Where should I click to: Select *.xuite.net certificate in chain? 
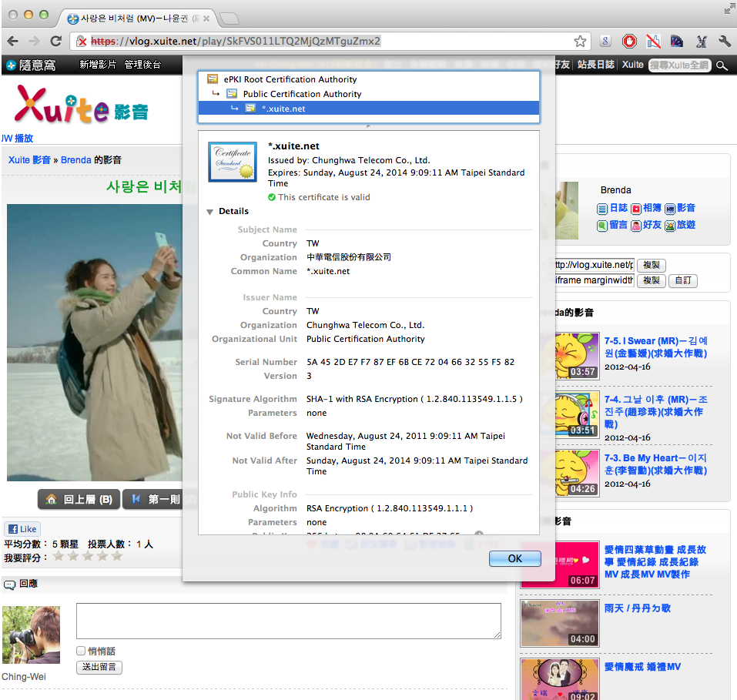[x=369, y=109]
